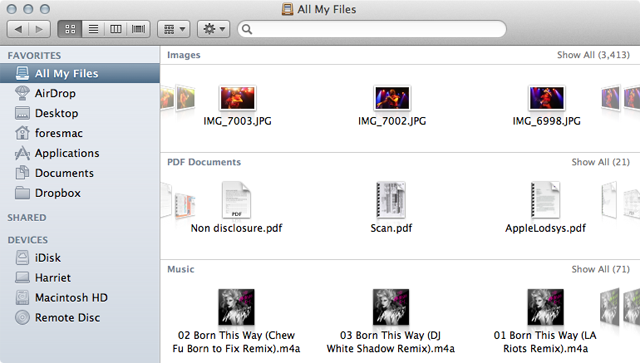Click the disc icon for Remote Disc
The width and height of the screenshot is (640, 363).
pos(22,317)
